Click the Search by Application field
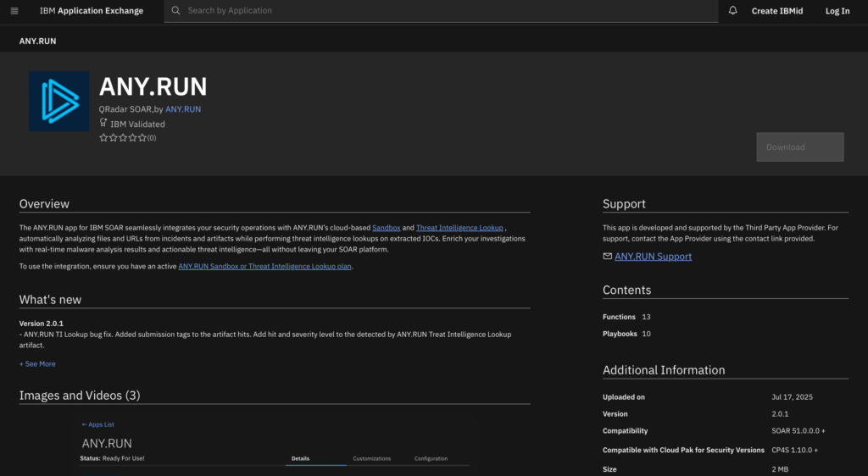Image resolution: width=868 pixels, height=476 pixels. tap(449, 11)
